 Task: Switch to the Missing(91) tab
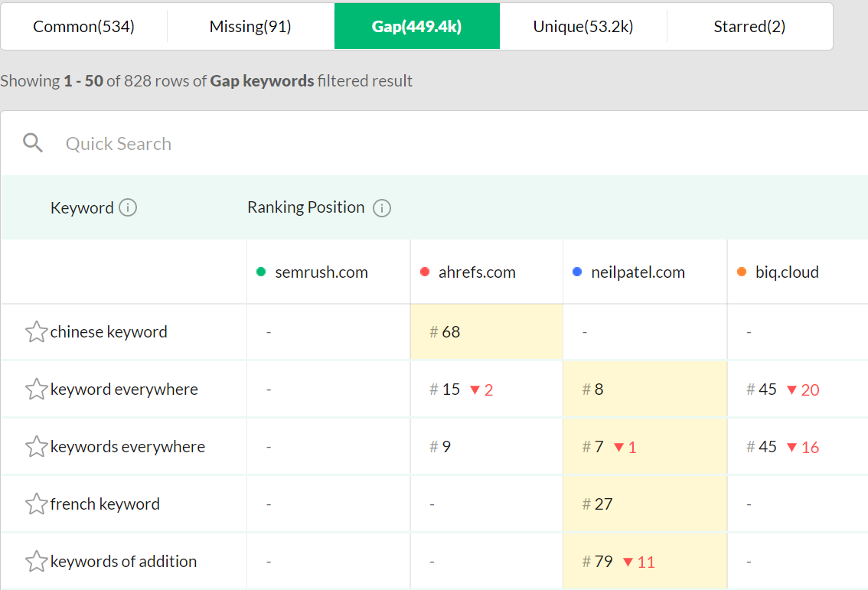pyautogui.click(x=250, y=26)
